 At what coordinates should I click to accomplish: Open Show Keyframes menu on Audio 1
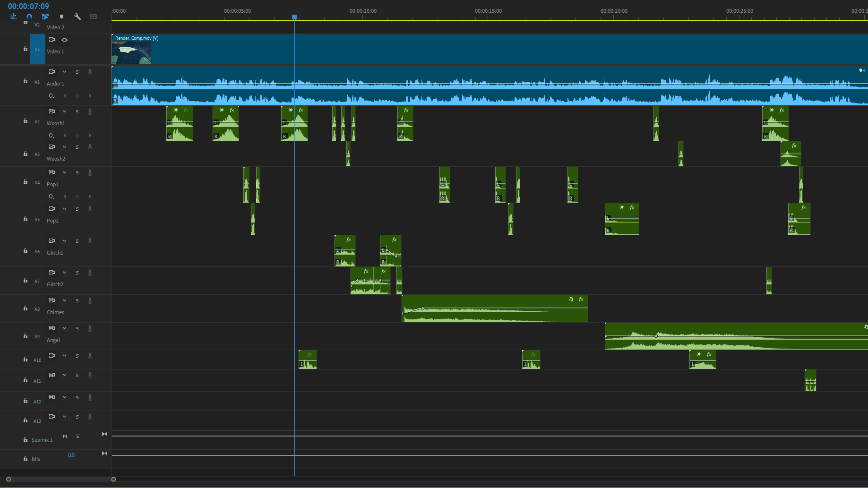pos(52,96)
